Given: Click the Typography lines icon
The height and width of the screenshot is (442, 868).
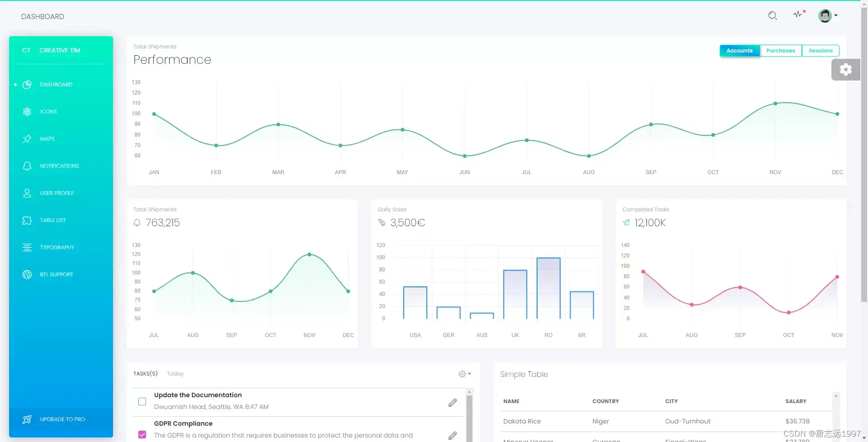Looking at the screenshot, I should click(x=27, y=247).
